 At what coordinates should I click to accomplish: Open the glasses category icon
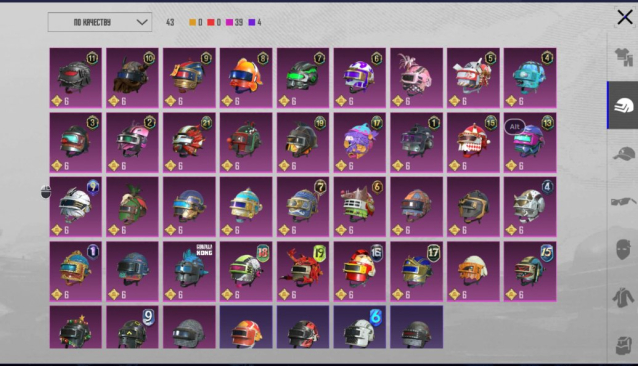click(624, 201)
